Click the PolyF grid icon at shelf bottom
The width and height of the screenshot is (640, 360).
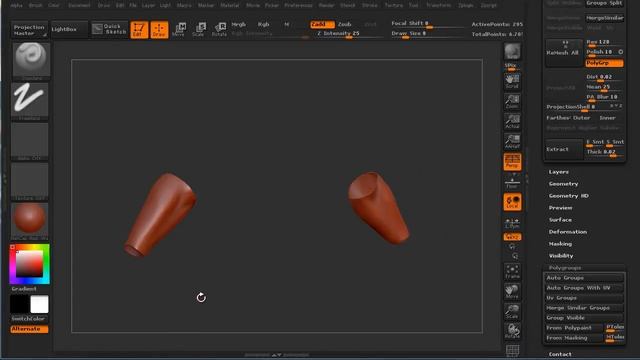pyautogui.click(x=512, y=350)
